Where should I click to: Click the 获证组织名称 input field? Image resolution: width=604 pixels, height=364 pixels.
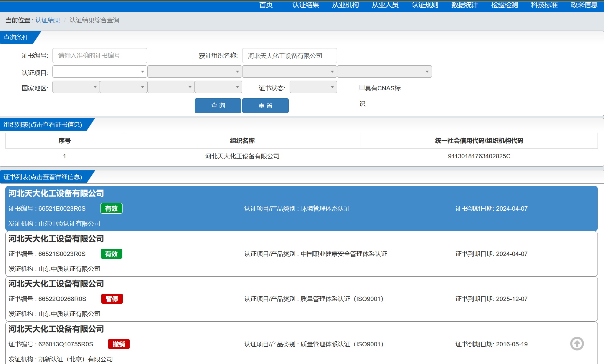coord(290,55)
